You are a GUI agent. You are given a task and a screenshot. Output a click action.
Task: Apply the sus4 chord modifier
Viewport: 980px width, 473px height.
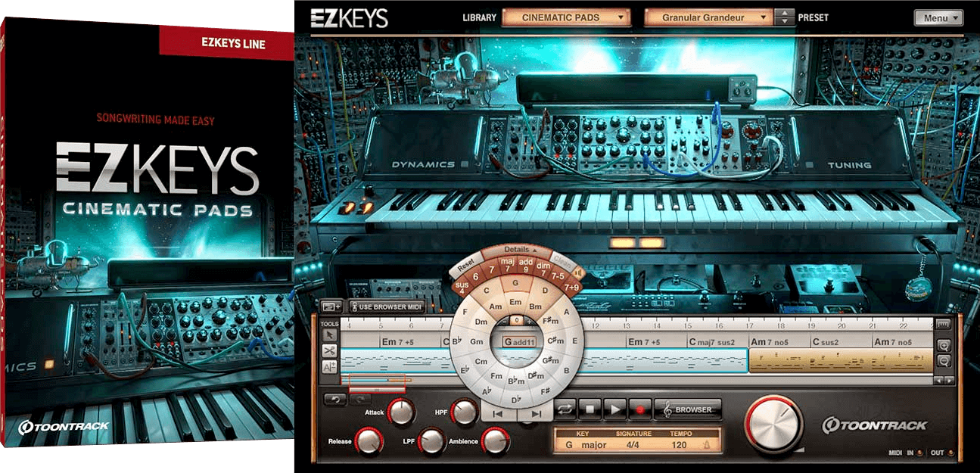pyautogui.click(x=461, y=288)
